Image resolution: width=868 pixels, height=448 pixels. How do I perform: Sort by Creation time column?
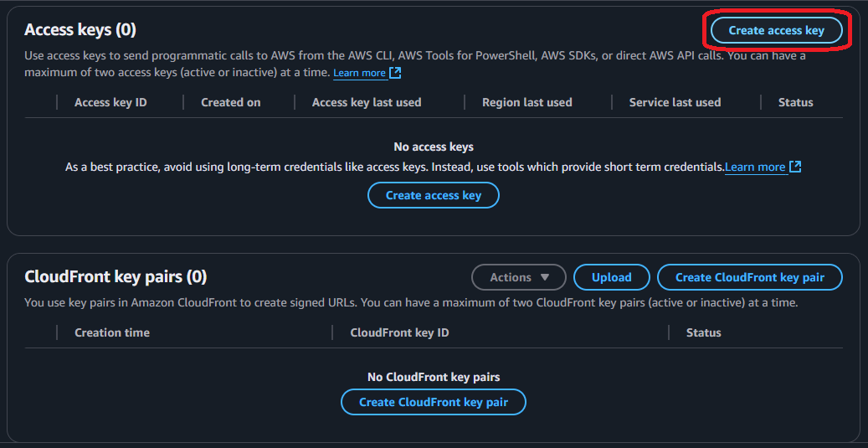coord(112,332)
